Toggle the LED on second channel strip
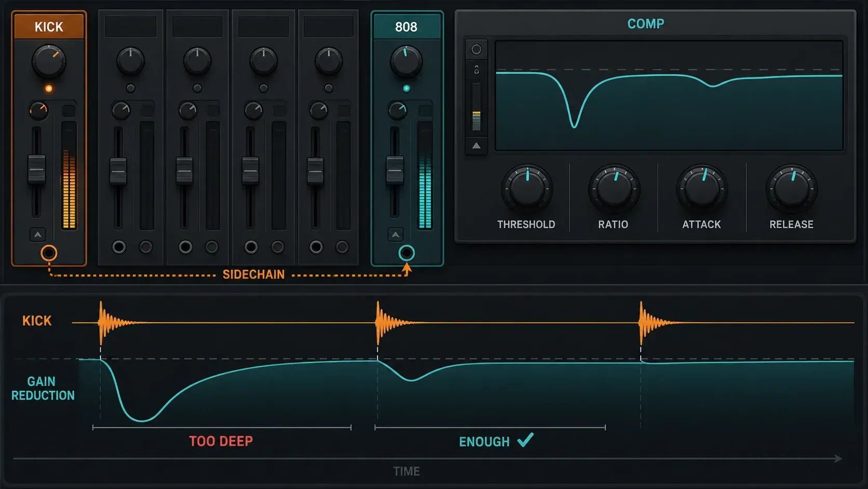Screen dimensions: 868x489 click(130, 88)
